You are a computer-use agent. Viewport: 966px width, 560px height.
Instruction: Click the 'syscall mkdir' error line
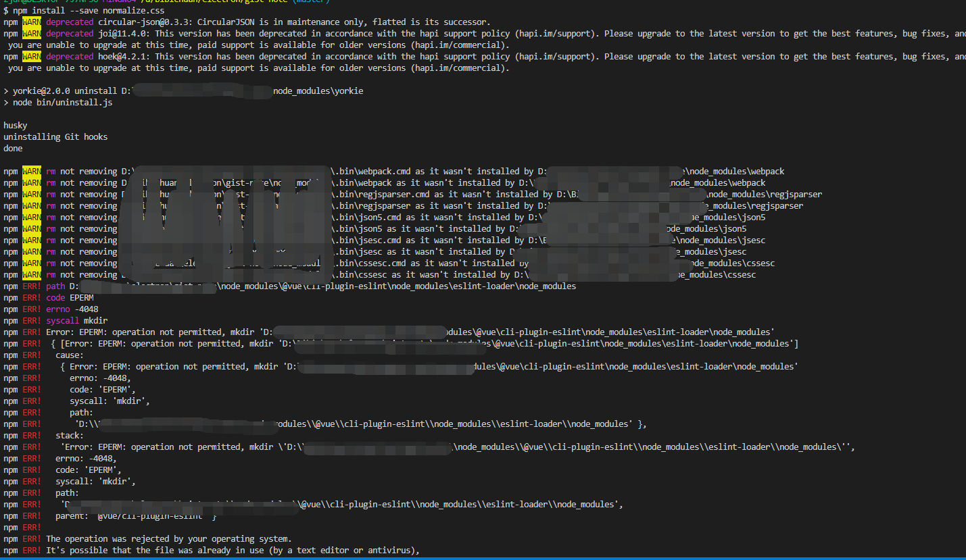(x=76, y=321)
